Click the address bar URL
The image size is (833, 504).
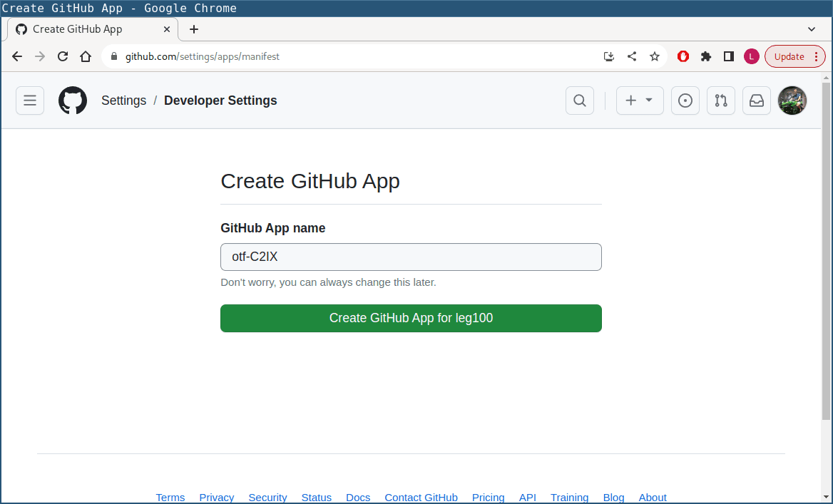coord(203,56)
